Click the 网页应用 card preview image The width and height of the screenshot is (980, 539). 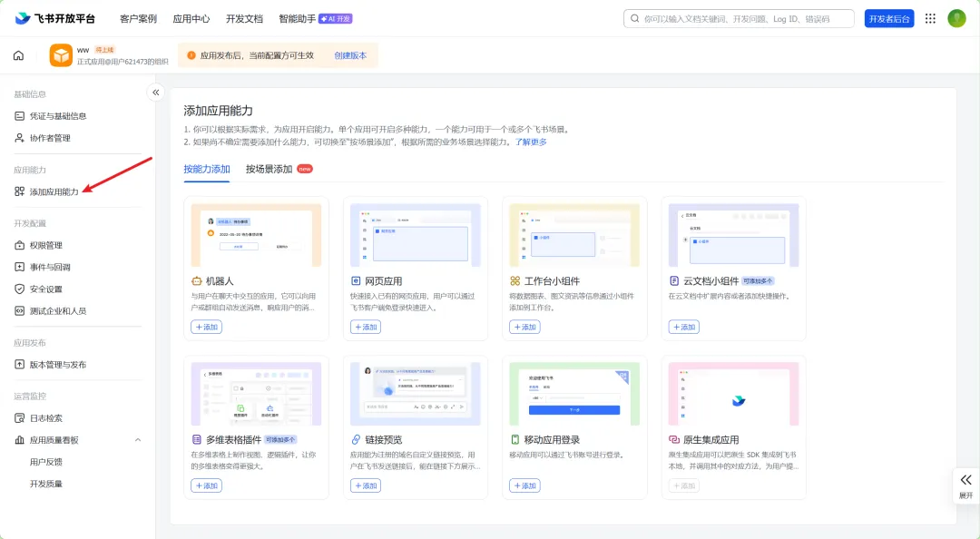[x=416, y=235]
